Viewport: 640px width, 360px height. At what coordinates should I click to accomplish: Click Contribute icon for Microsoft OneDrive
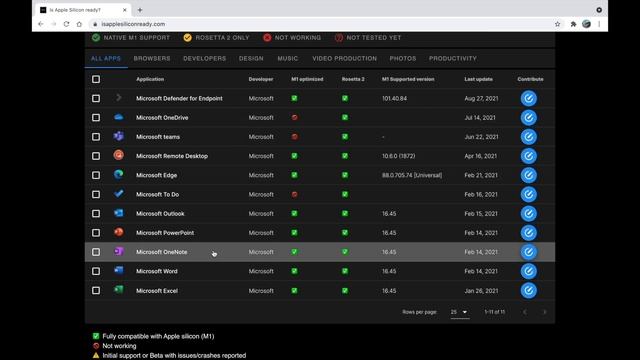528,118
